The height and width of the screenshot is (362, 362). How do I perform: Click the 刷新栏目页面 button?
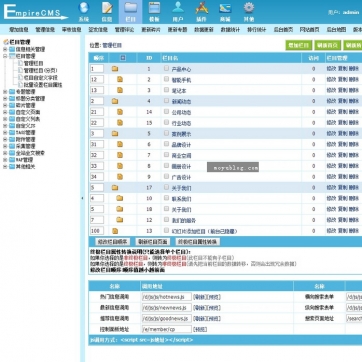(x=152, y=242)
